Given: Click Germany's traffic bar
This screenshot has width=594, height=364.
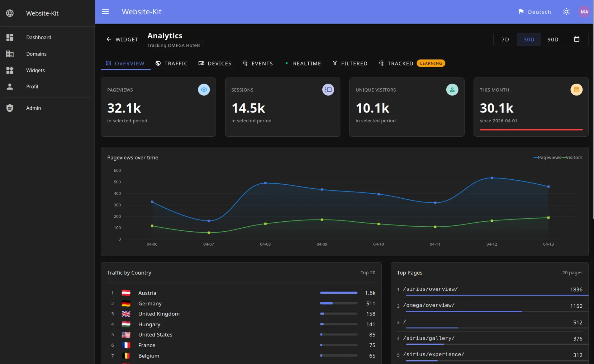Looking at the screenshot, I should pyautogui.click(x=339, y=303).
